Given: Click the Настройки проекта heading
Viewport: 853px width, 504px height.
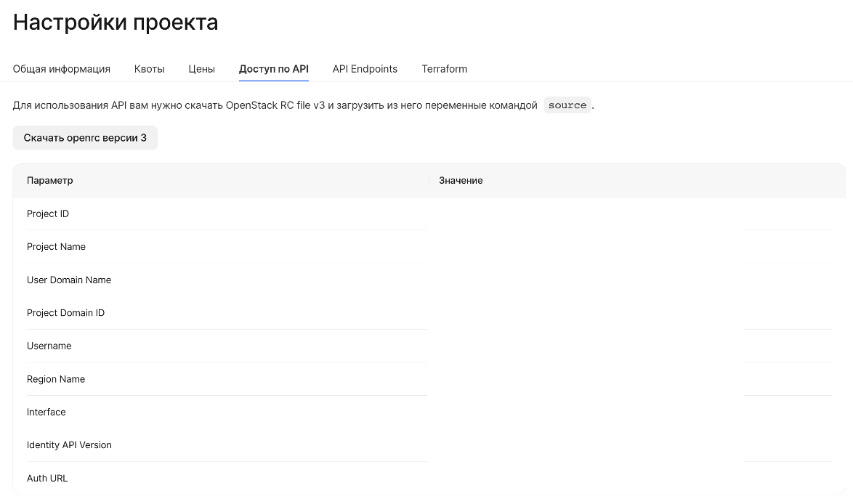Looking at the screenshot, I should click(x=116, y=23).
